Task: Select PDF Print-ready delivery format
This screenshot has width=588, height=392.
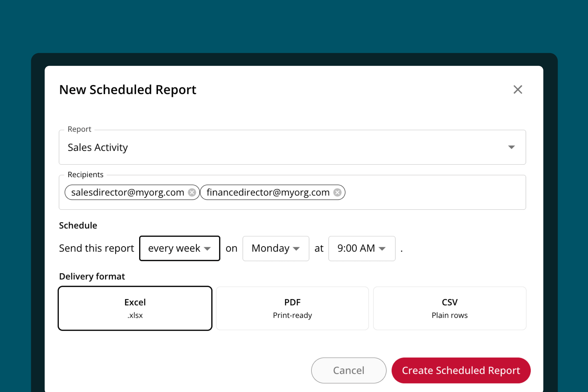Action: point(292,308)
